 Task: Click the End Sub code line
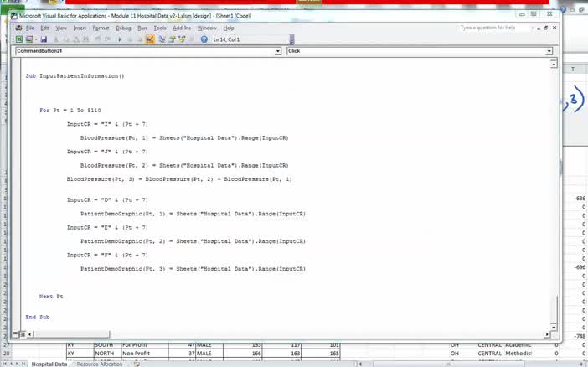tap(38, 317)
